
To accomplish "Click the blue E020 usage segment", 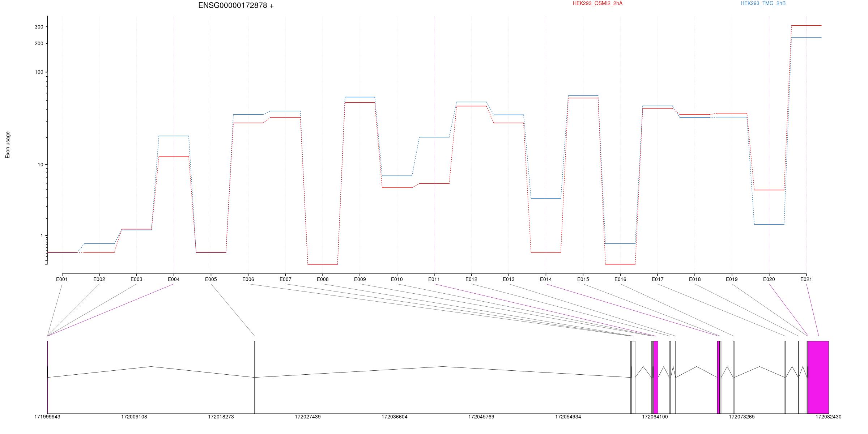I will (x=769, y=225).
